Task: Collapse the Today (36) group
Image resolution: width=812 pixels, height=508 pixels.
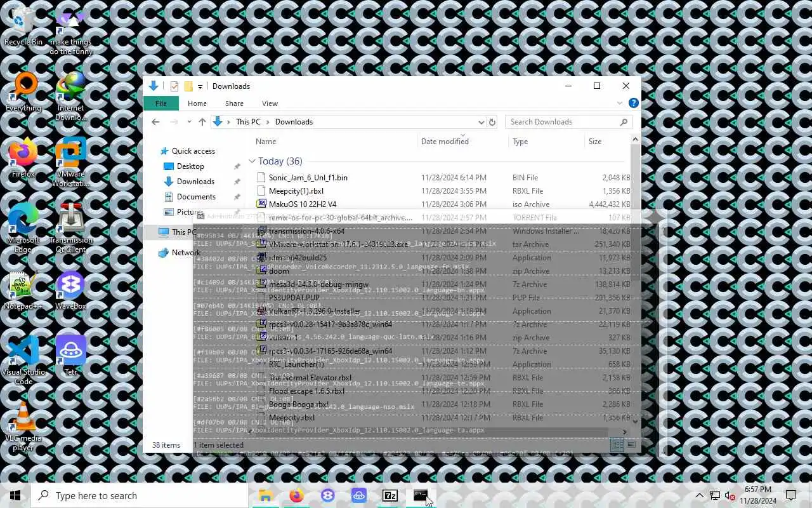Action: click(x=252, y=161)
